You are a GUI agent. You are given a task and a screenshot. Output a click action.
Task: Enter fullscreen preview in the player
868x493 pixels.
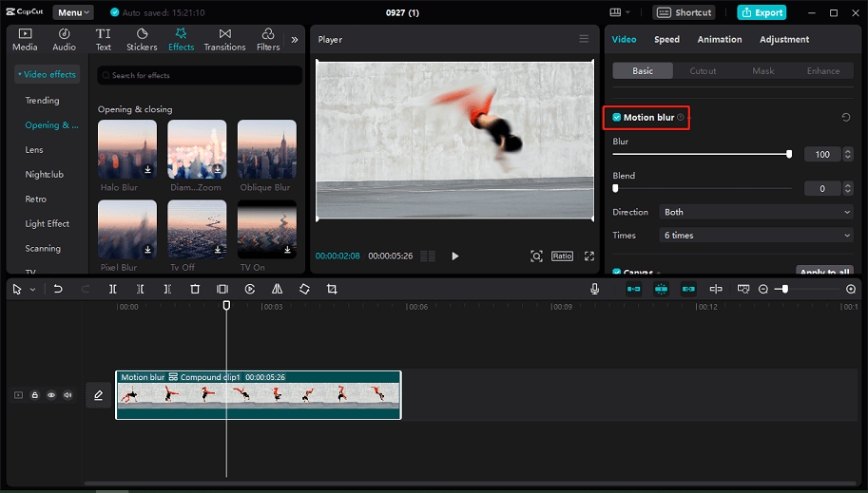pos(589,256)
